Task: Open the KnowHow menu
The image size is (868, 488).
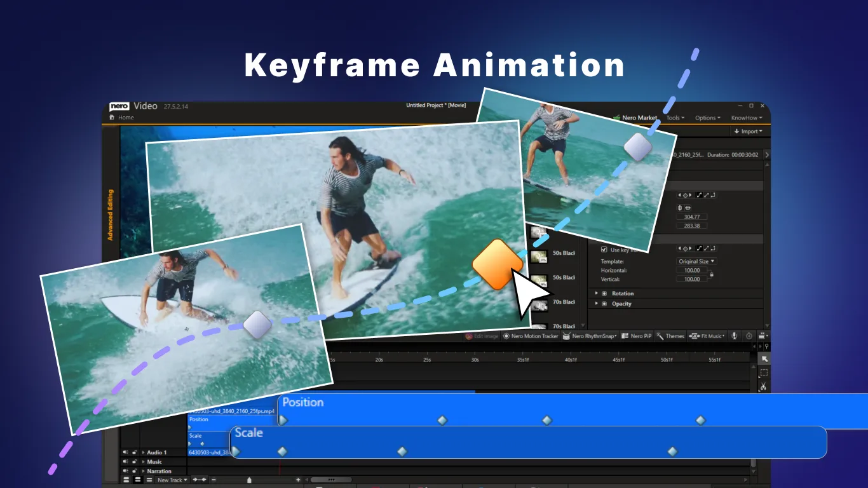Action: pos(746,118)
